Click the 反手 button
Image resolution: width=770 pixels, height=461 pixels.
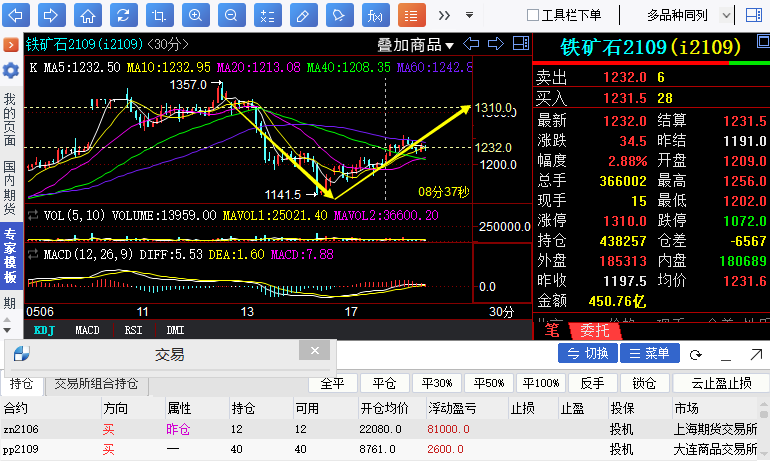pos(592,383)
